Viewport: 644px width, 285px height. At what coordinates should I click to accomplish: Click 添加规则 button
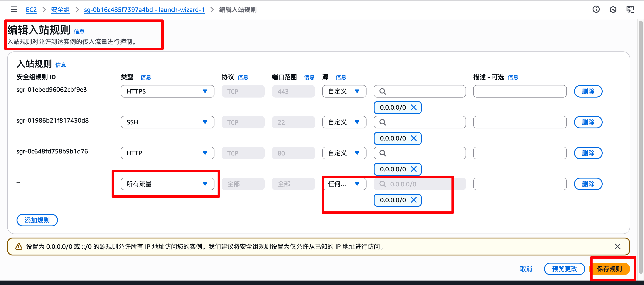coord(37,220)
